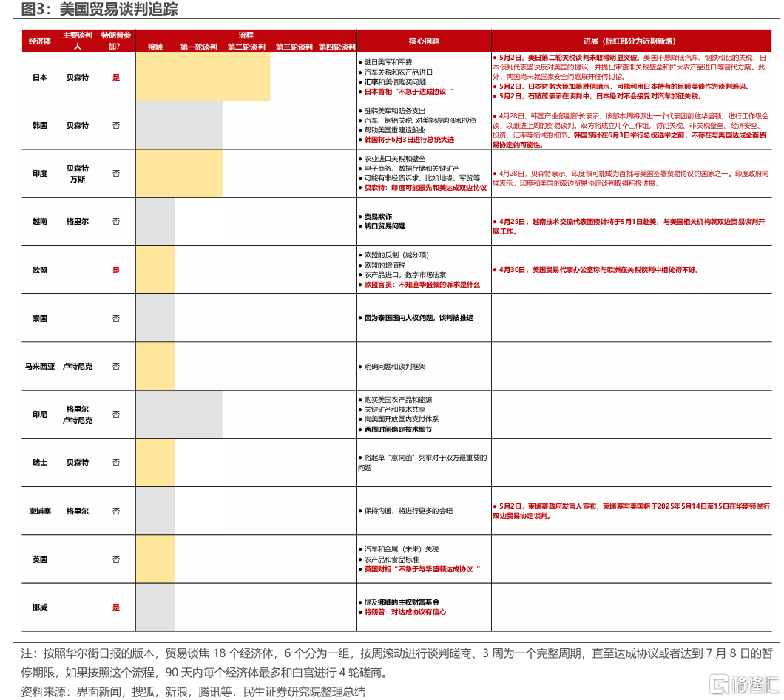Click negotiator "贝森特" in the 瑞士 row

pos(78,463)
